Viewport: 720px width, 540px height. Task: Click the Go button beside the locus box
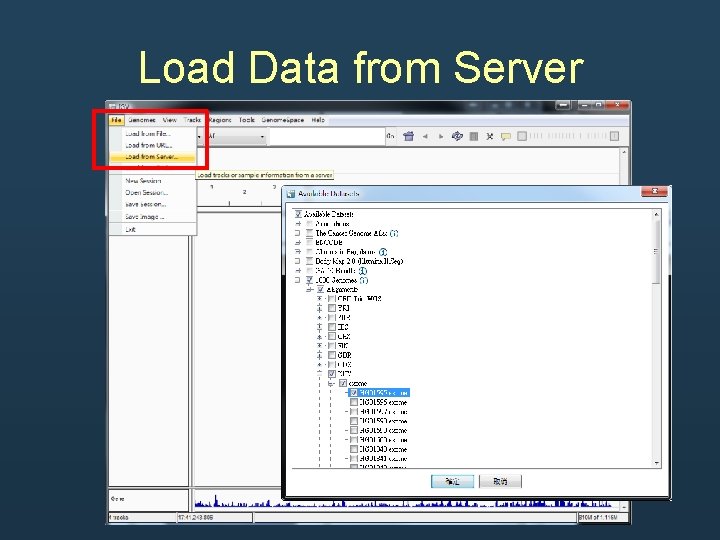[x=390, y=136]
